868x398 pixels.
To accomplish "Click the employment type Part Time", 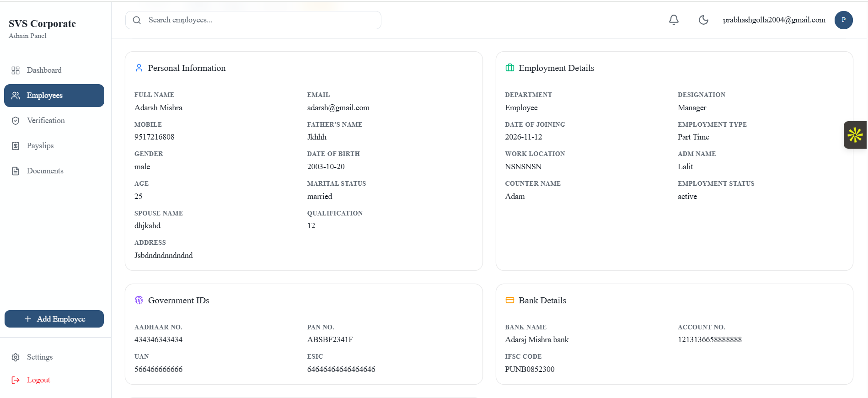I will tap(693, 137).
